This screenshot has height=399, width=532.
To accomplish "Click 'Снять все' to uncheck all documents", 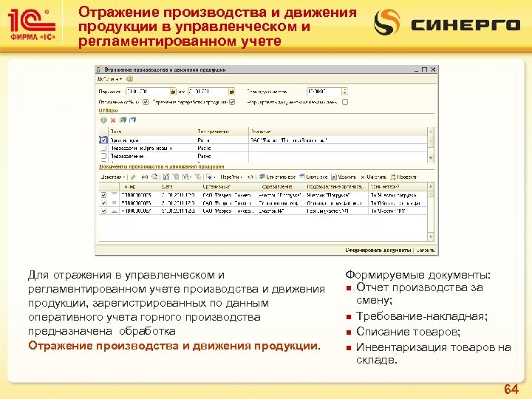I will 313,177.
